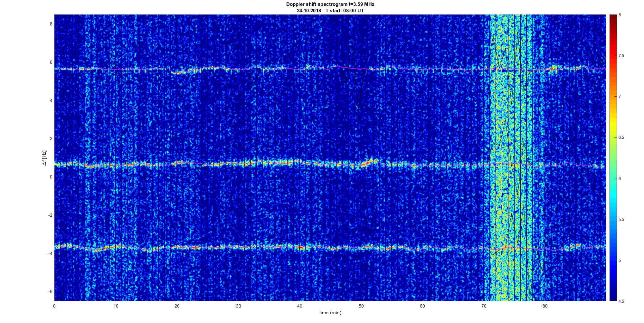
Task: Click x-axis tick label '80'
Action: click(545, 306)
